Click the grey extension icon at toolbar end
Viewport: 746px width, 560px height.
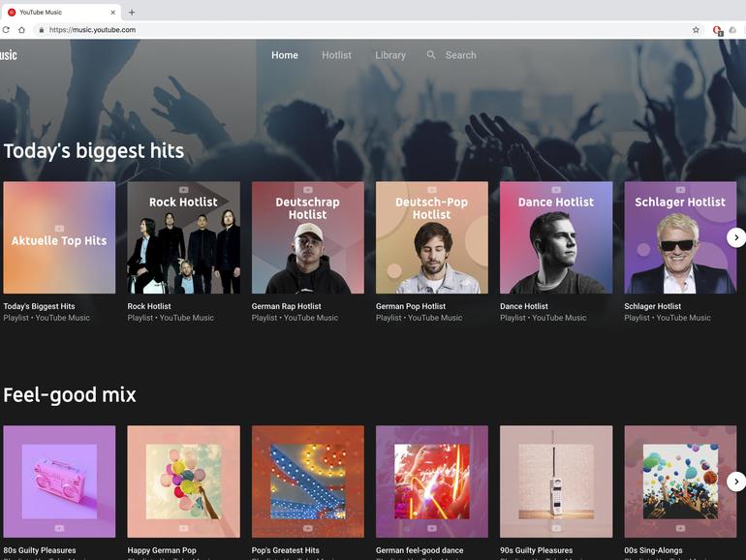click(x=732, y=30)
